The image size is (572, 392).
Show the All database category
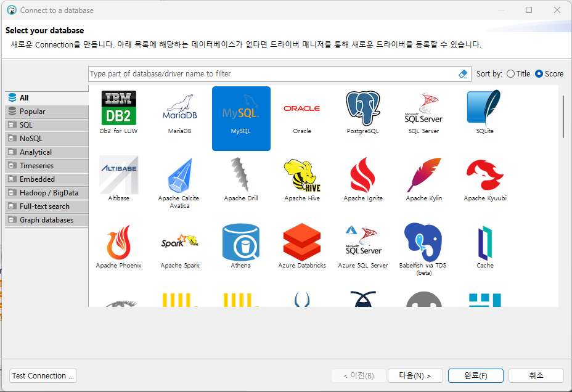47,98
